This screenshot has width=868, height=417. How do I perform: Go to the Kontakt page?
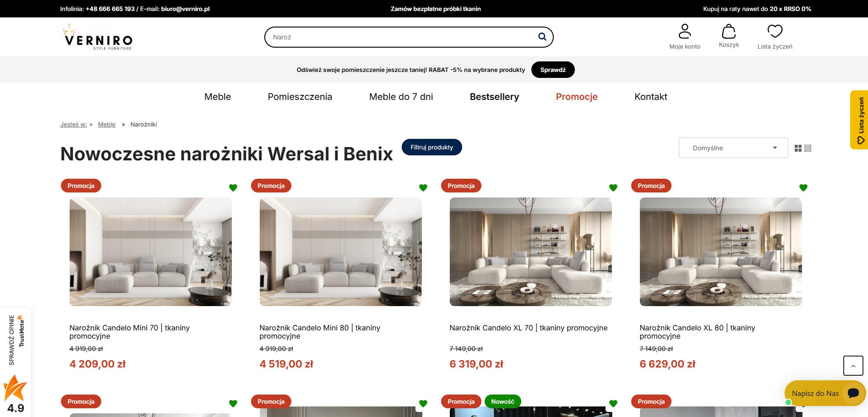click(651, 97)
